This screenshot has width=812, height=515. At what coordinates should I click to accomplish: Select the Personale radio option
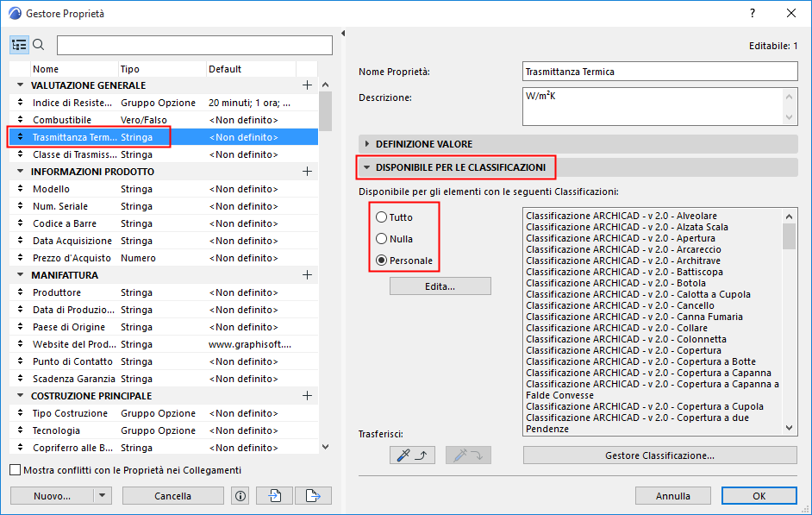382,261
